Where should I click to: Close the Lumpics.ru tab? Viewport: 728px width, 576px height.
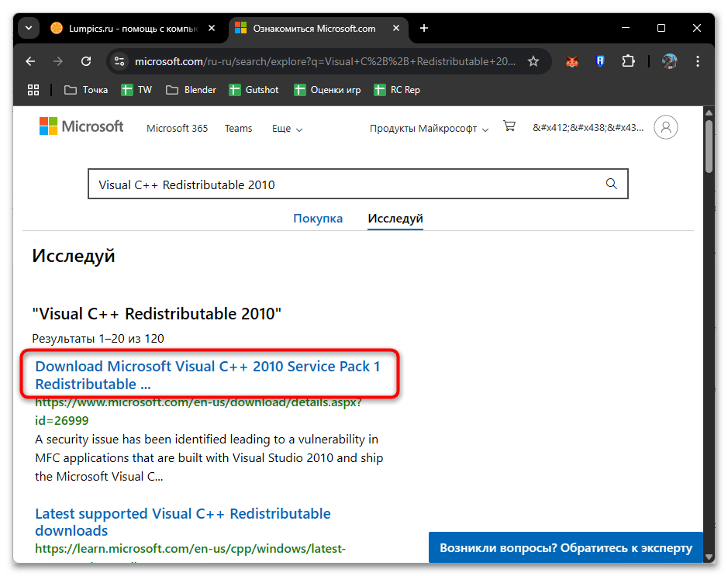212,29
